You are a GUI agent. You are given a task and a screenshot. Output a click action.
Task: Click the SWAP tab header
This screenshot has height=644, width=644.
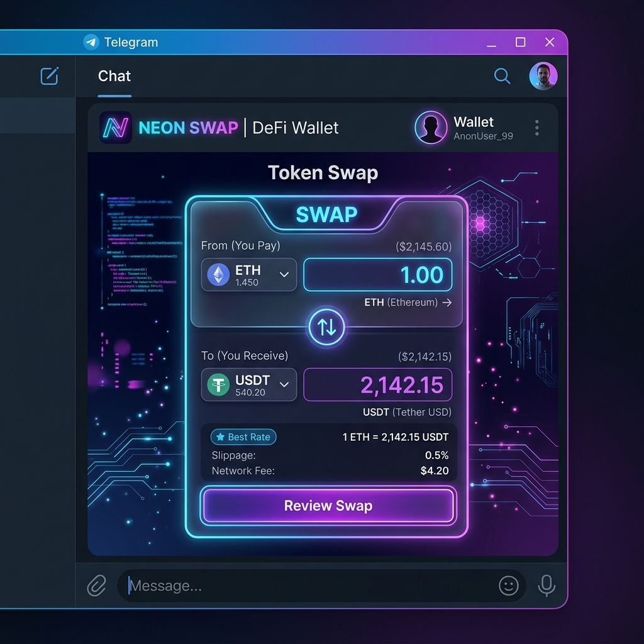[x=327, y=214]
